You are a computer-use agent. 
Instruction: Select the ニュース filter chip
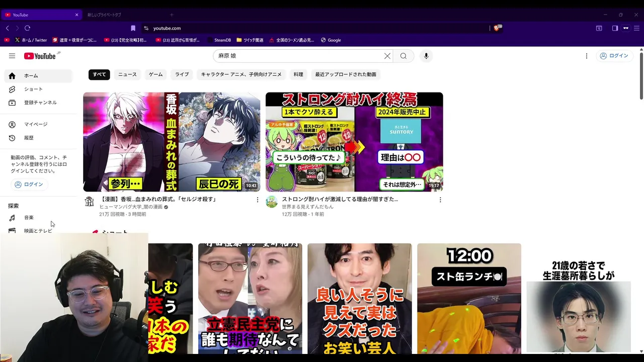127,74
